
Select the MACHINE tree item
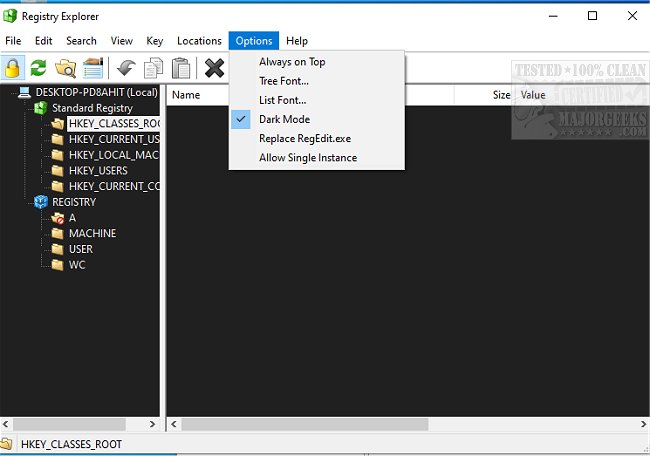click(92, 233)
